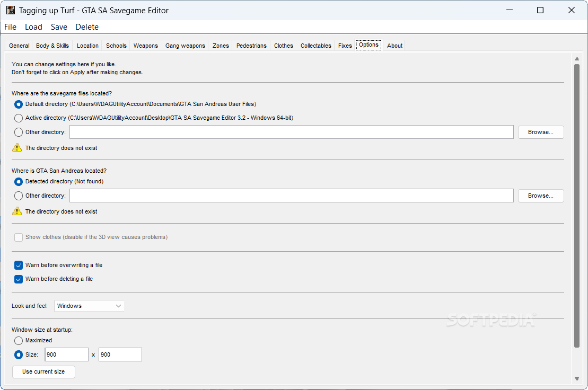Click the GTA San Andreas directory text field
This screenshot has width=588, height=390.
(x=292, y=196)
